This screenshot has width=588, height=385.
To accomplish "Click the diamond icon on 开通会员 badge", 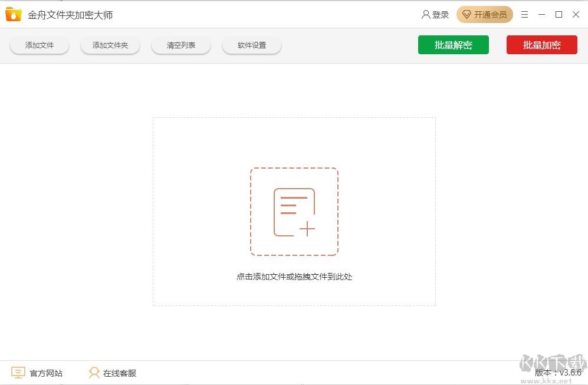I will (466, 15).
